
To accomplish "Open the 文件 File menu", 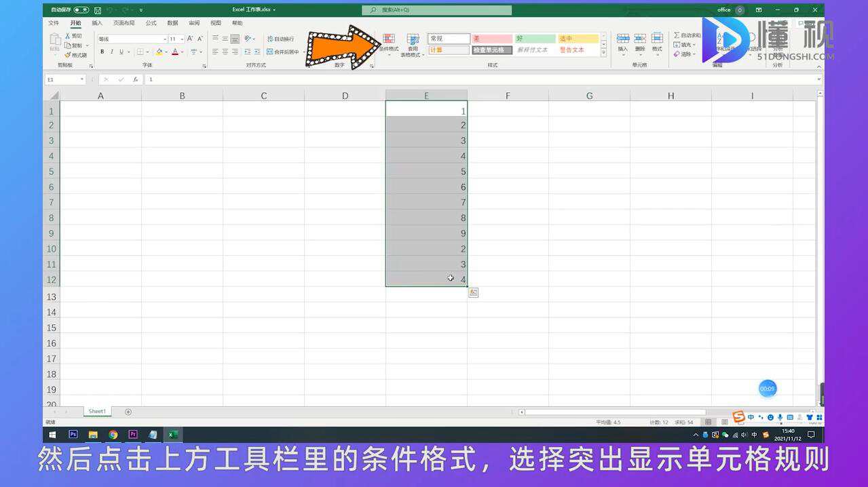I will click(x=54, y=23).
